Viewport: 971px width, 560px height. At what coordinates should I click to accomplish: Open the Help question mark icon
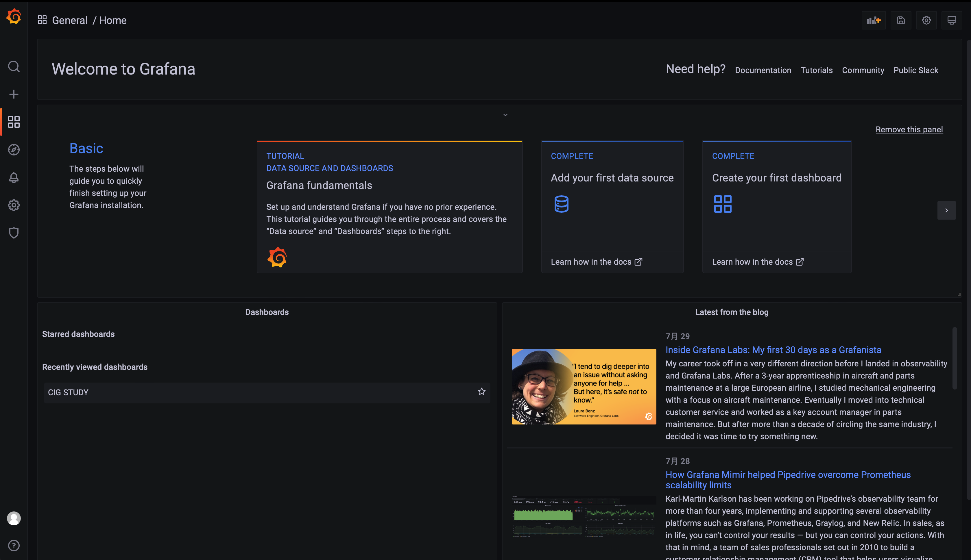coord(14,545)
